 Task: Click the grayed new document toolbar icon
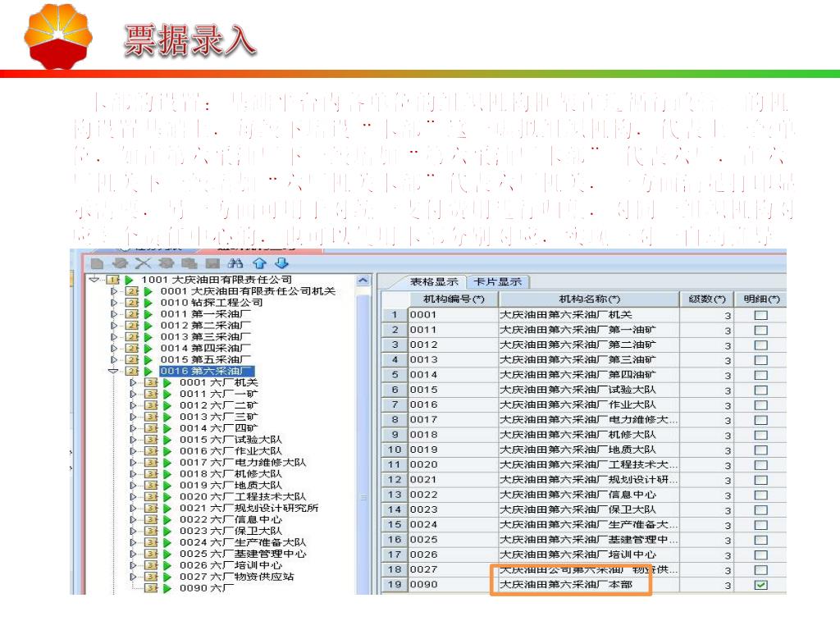[98, 263]
